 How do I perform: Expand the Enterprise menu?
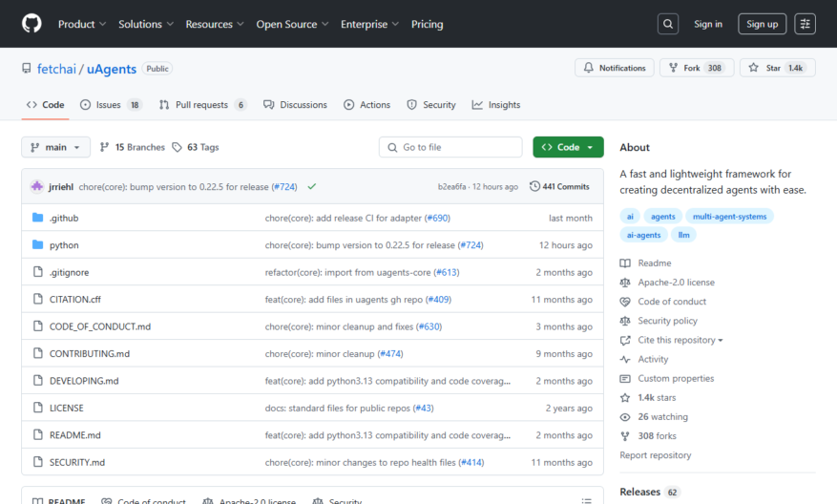[369, 24]
